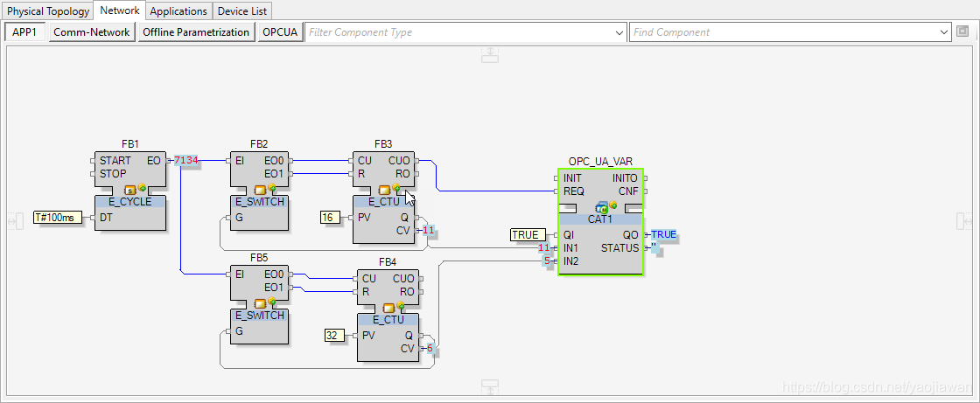Viewport: 980px width, 403px height.
Task: Open the Filter Component Type dropdown arrow
Action: 619,32
